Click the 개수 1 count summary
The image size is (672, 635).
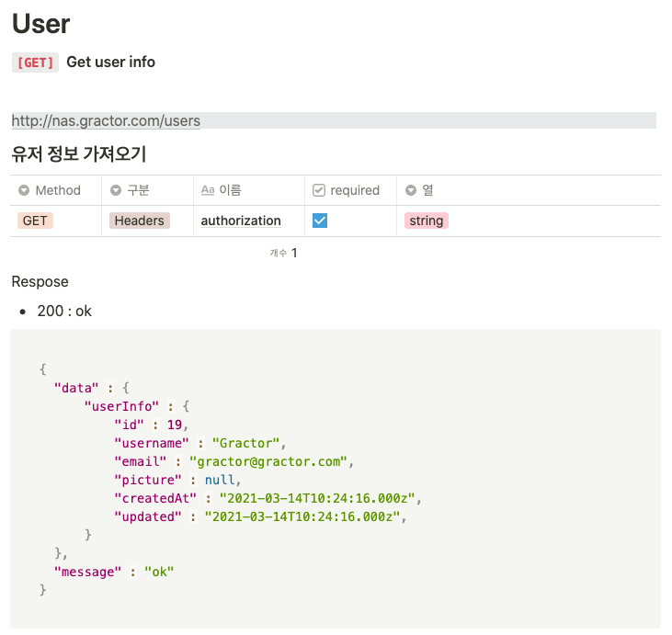283,253
